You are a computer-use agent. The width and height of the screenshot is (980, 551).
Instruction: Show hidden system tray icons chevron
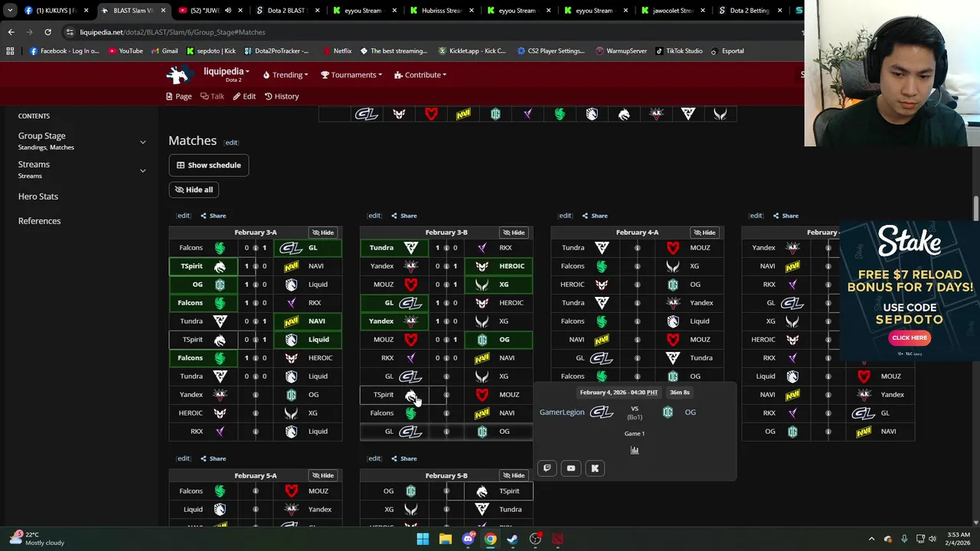[x=871, y=539]
